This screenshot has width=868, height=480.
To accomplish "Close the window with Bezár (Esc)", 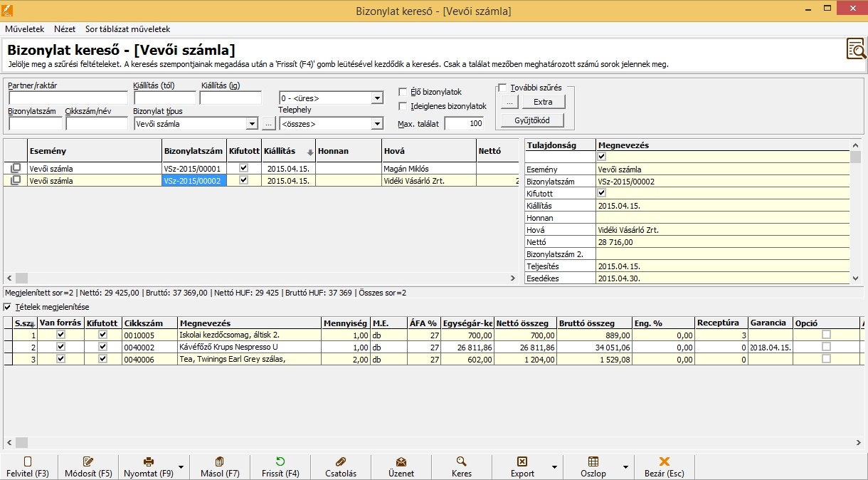I will [665, 466].
